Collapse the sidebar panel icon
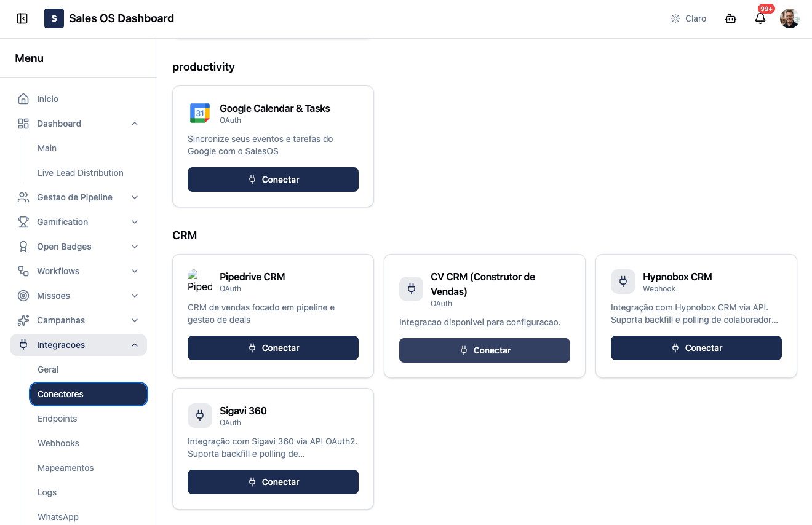 pyautogui.click(x=22, y=18)
